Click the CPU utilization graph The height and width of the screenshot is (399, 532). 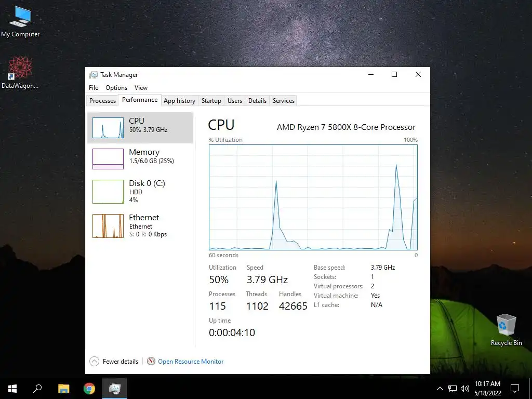(x=313, y=197)
